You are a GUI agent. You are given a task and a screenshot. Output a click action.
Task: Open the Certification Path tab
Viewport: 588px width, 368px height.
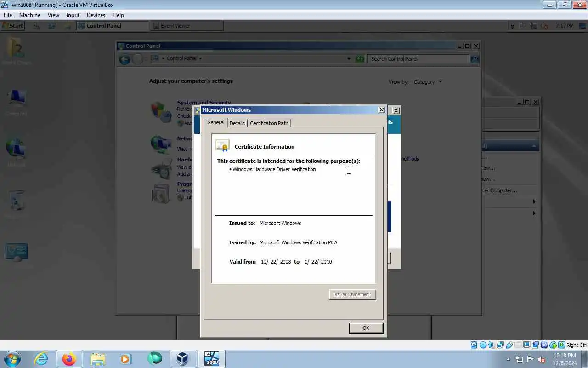tap(269, 123)
